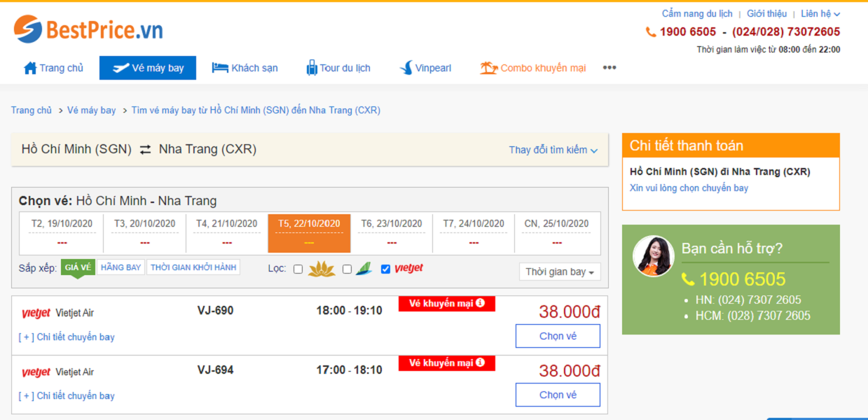
Task: Sort by THỜI GIAN KHỞI HÀNH
Action: pyautogui.click(x=193, y=267)
